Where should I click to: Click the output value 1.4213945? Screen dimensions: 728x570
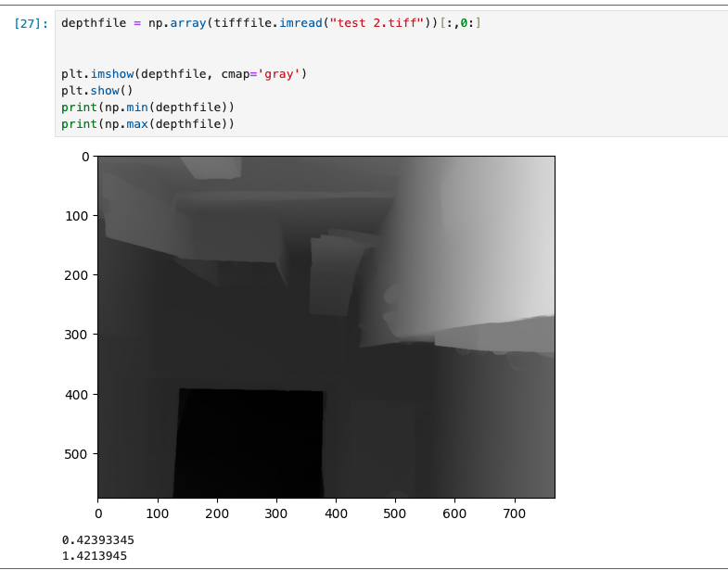tap(95, 555)
